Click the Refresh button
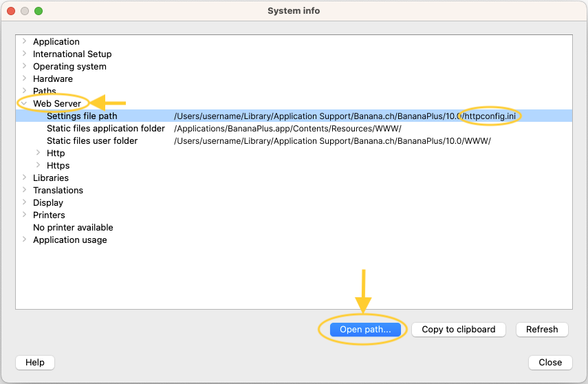This screenshot has height=384, width=588. (541, 330)
